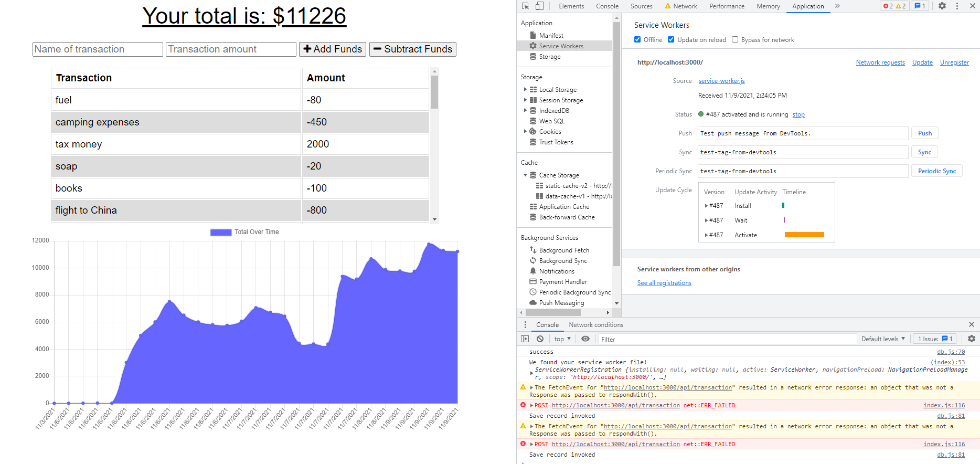Image resolution: width=980 pixels, height=464 pixels.
Task: Open console settings gear icon
Action: click(972, 339)
